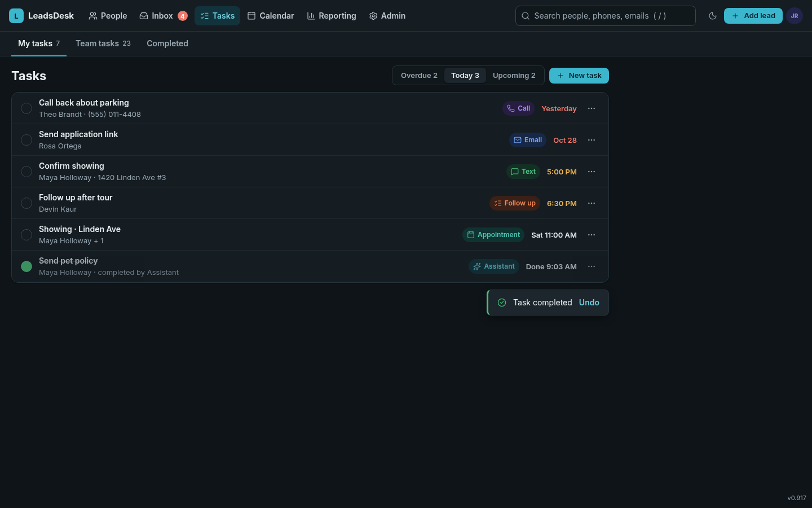Screen dimensions: 812x508
Task: Click the Done 9:03 AM timestamp
Action: (x=551, y=266)
